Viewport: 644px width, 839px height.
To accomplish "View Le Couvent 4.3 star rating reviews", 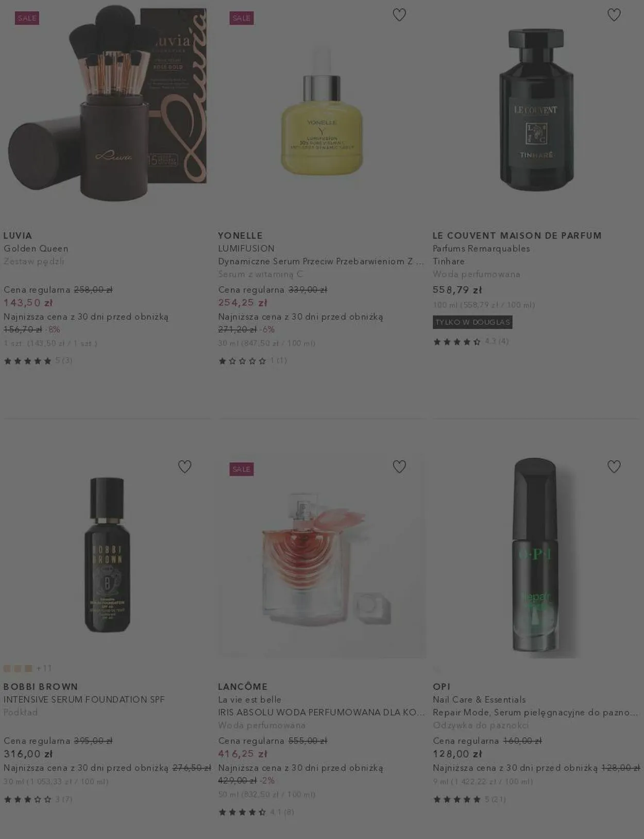I will (x=471, y=341).
